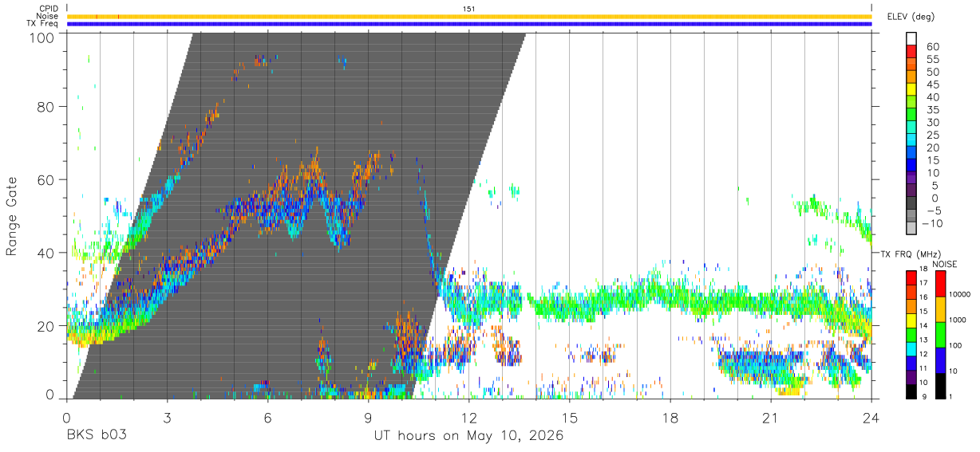Click the BKS b03 radar beam label
Screen dimensions: 980x452
tap(96, 436)
